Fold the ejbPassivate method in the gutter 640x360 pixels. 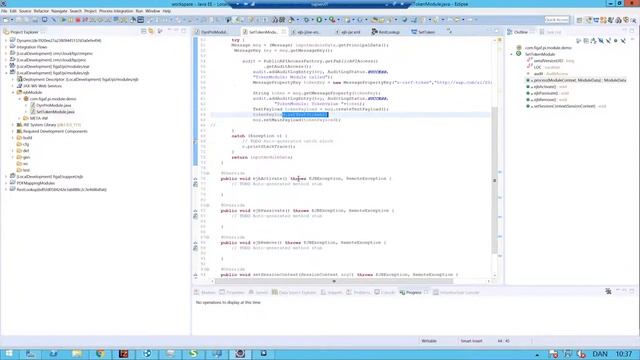point(208,205)
